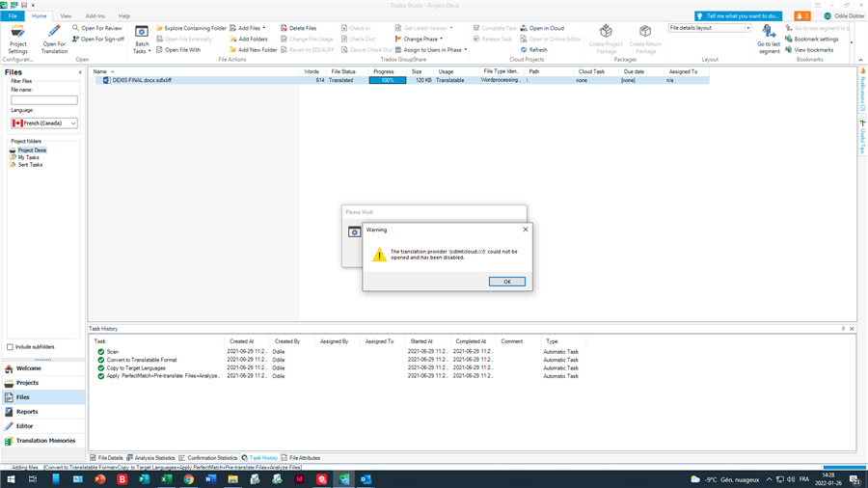Go to Reports view
Viewport: 868px width, 488px height.
(43, 412)
